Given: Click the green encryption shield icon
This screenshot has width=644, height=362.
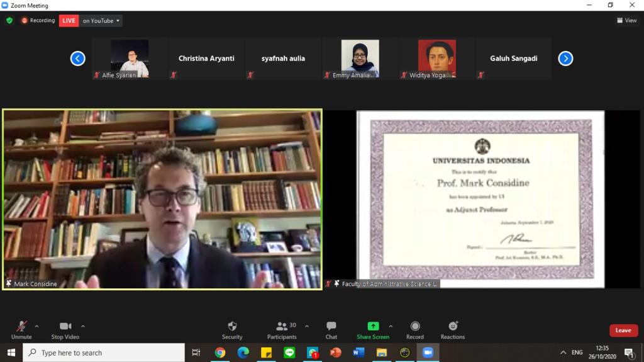Looking at the screenshot, I should (x=9, y=20).
